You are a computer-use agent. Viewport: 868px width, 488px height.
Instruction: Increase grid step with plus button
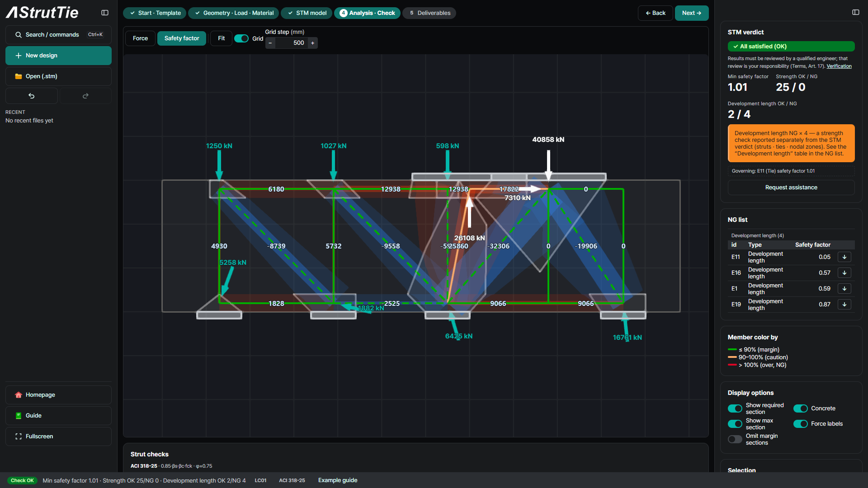tap(312, 43)
